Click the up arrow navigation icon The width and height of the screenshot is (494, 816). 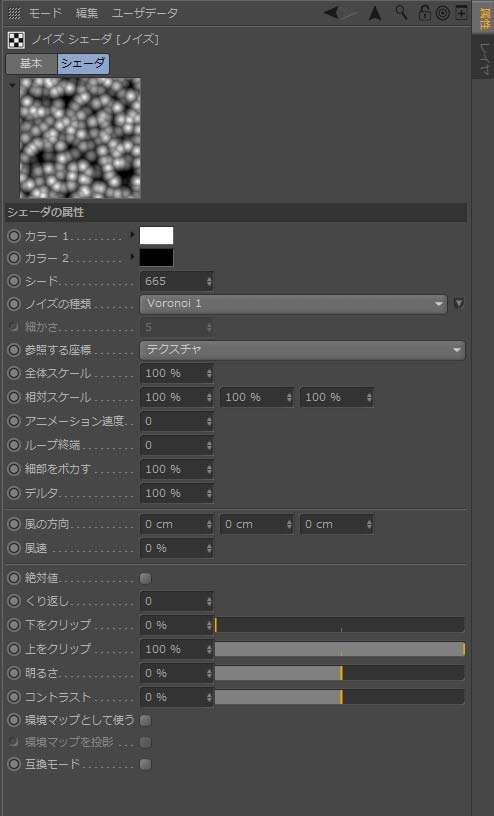375,13
